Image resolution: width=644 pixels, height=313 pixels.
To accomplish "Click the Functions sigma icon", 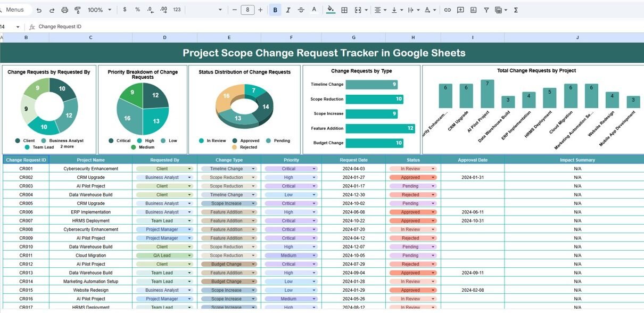I will [516, 10].
